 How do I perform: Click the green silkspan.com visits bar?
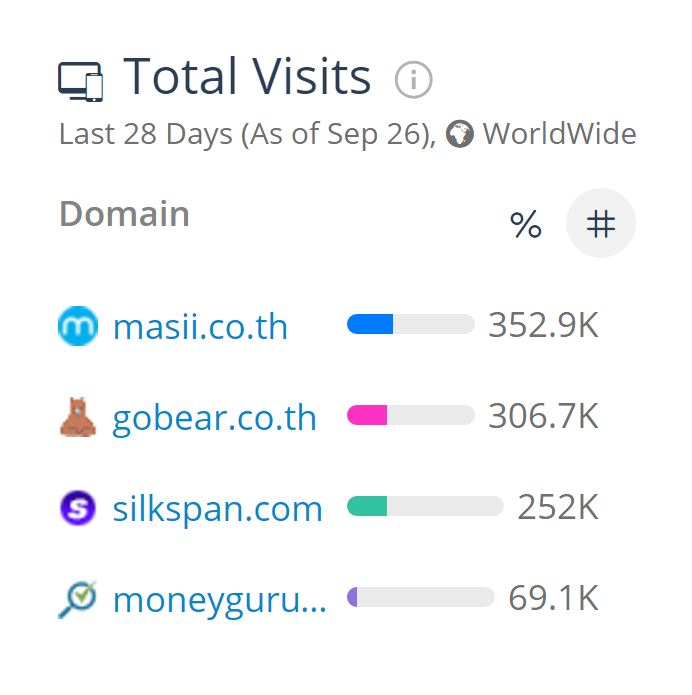(368, 506)
